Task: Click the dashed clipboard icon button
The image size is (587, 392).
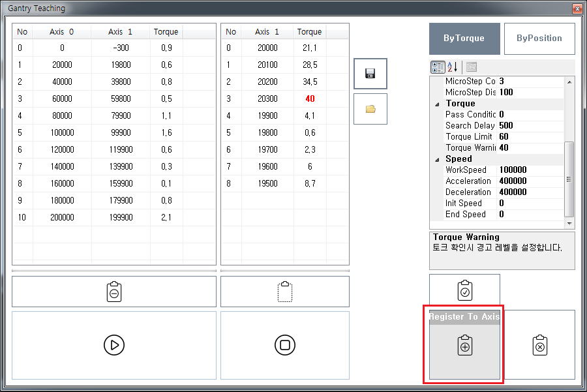Action: point(284,292)
